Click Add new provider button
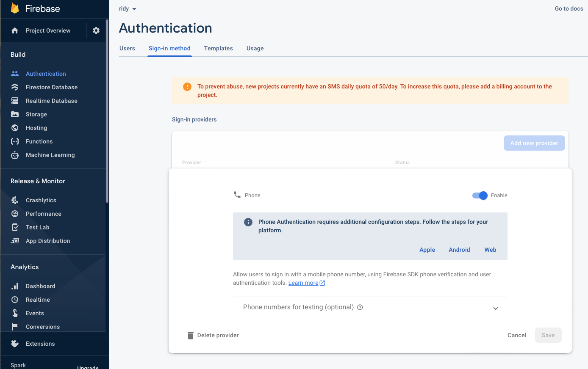The image size is (588, 369). point(534,143)
